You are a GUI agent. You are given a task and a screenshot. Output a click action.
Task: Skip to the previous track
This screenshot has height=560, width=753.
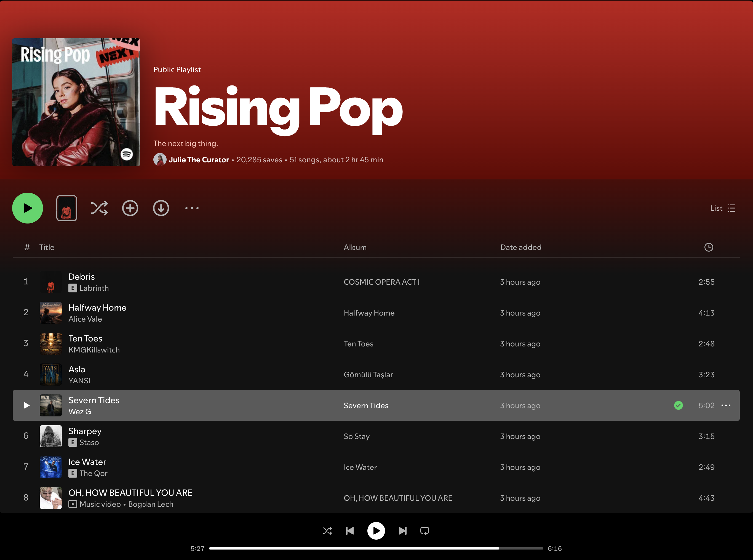[350, 531]
